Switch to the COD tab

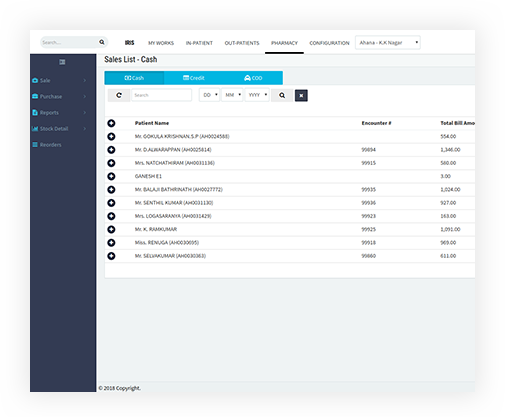pos(253,78)
